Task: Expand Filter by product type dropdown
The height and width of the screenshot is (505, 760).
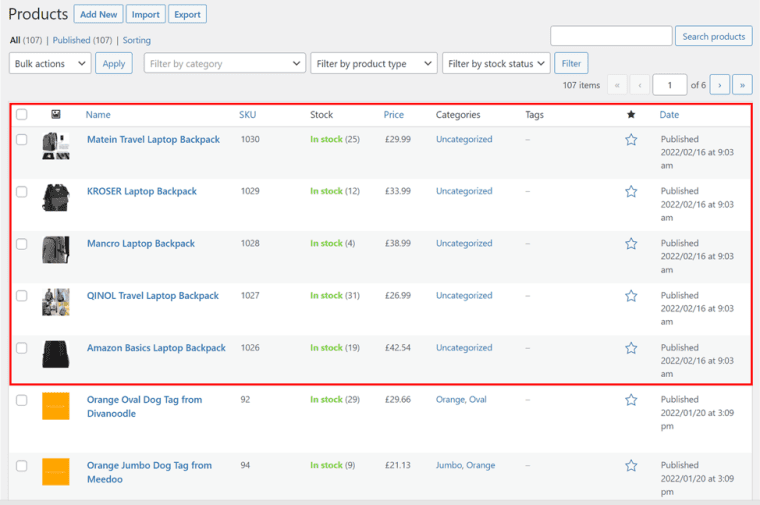Action: (x=374, y=63)
